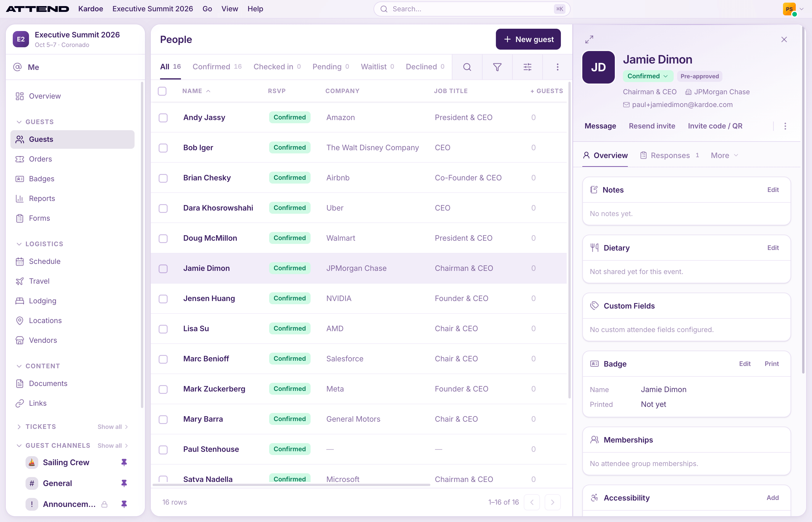The width and height of the screenshot is (812, 522).
Task: Click the Documents file icon
Action: (20, 383)
